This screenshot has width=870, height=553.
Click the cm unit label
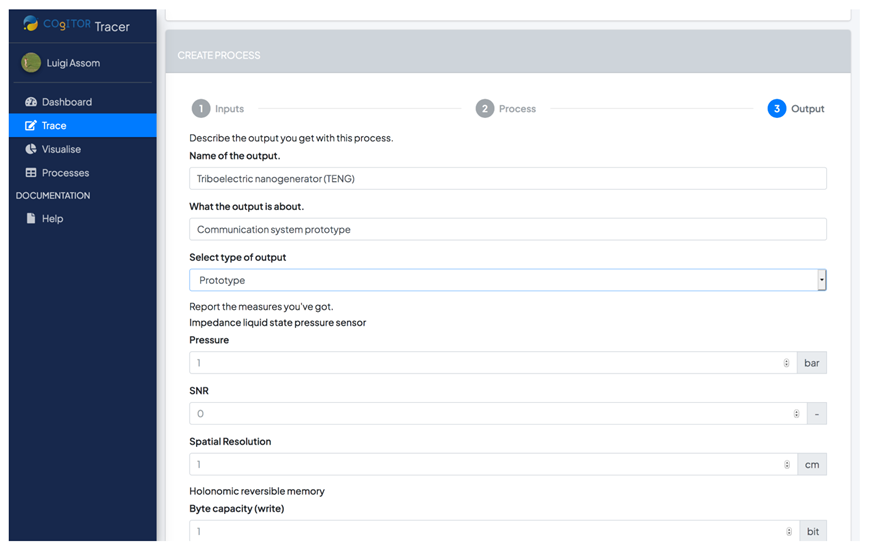pos(812,464)
